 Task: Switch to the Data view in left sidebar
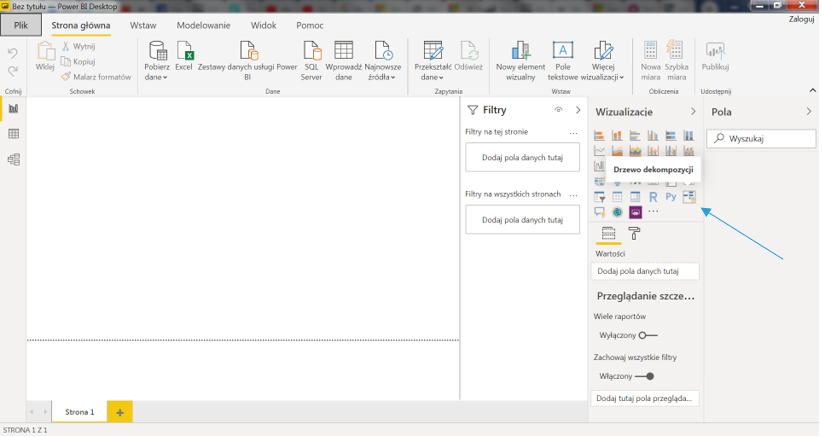[x=14, y=133]
